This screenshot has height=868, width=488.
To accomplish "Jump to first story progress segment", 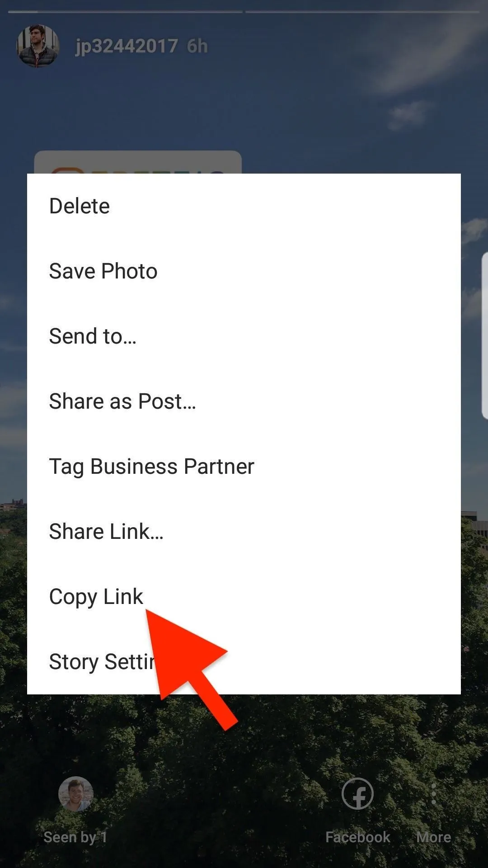I will coord(125,12).
